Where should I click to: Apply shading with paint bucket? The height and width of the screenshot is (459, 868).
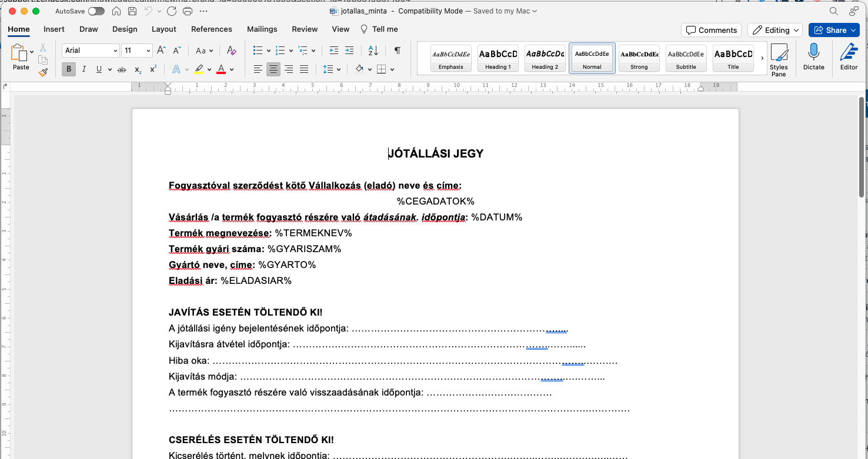359,69
